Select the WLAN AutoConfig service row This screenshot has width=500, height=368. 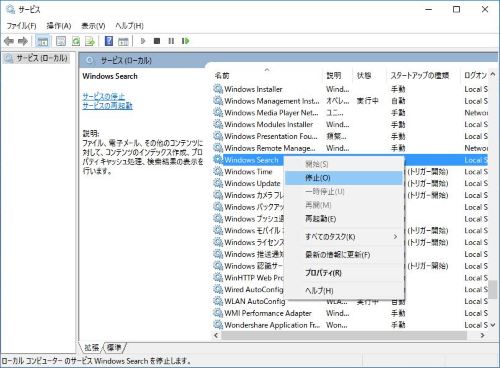[350, 301]
